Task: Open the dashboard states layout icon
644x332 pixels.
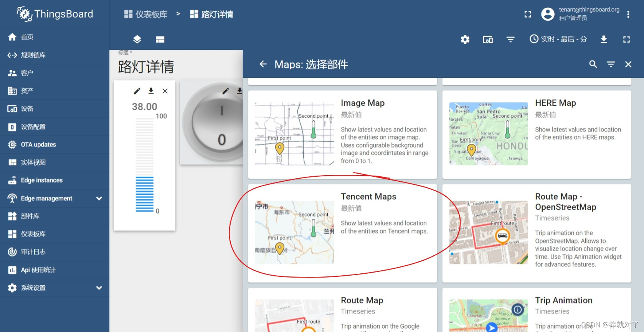Action: pyautogui.click(x=160, y=39)
